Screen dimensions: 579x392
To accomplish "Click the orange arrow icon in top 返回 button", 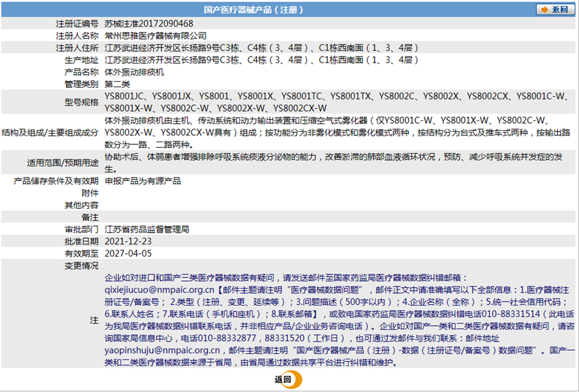I will (544, 10).
